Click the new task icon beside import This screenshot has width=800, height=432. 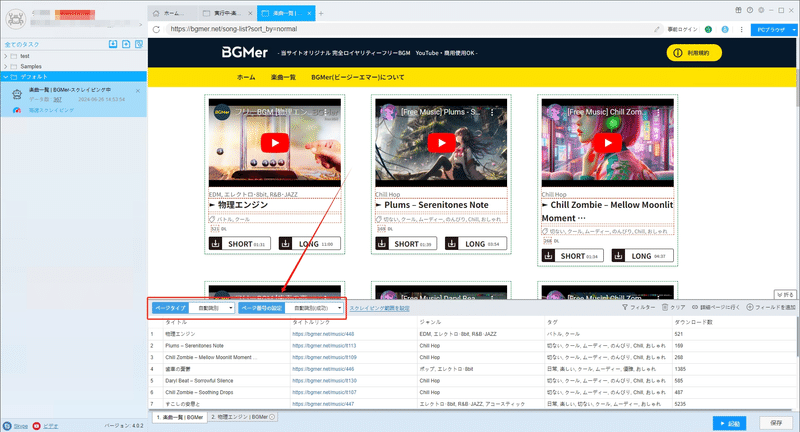(x=126, y=44)
